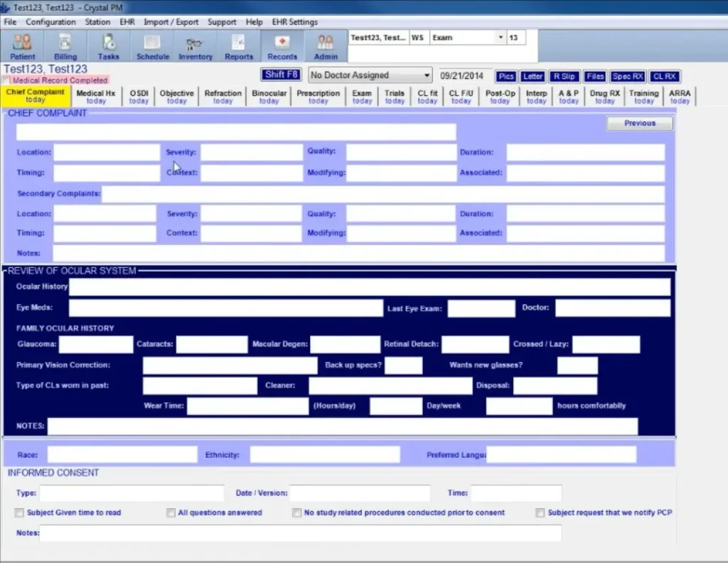728x563 pixels.
Task: Open the Schedule icon
Action: point(152,45)
